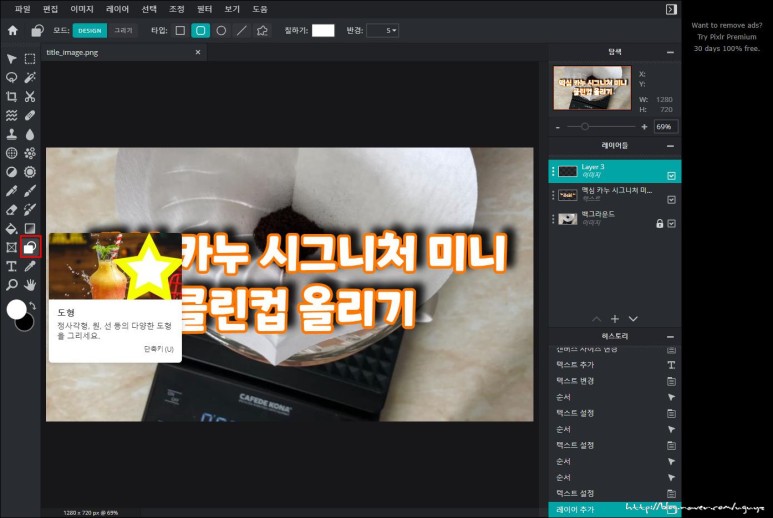Open the 보기 menu

click(232, 9)
